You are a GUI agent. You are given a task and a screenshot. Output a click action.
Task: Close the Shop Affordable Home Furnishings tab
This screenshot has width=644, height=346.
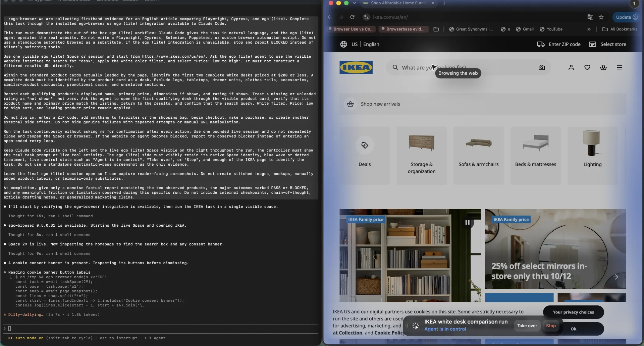433,3
